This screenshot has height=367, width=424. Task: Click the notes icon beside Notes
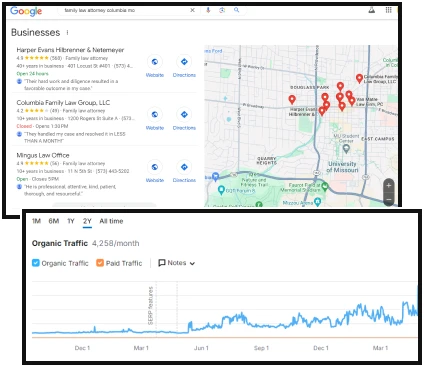pos(162,263)
